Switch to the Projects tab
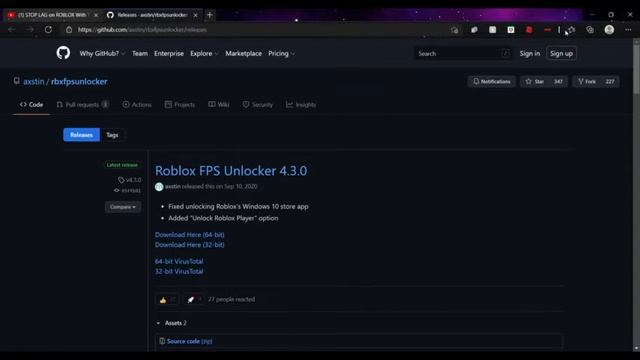Screen dimensions: 640x360 [180, 104]
